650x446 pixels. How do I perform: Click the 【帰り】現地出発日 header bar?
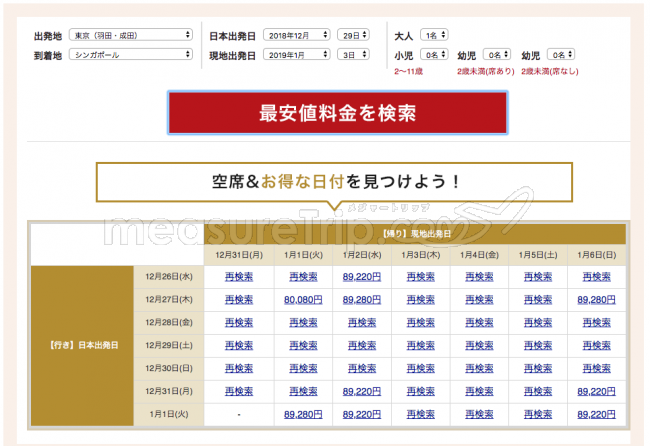415,234
